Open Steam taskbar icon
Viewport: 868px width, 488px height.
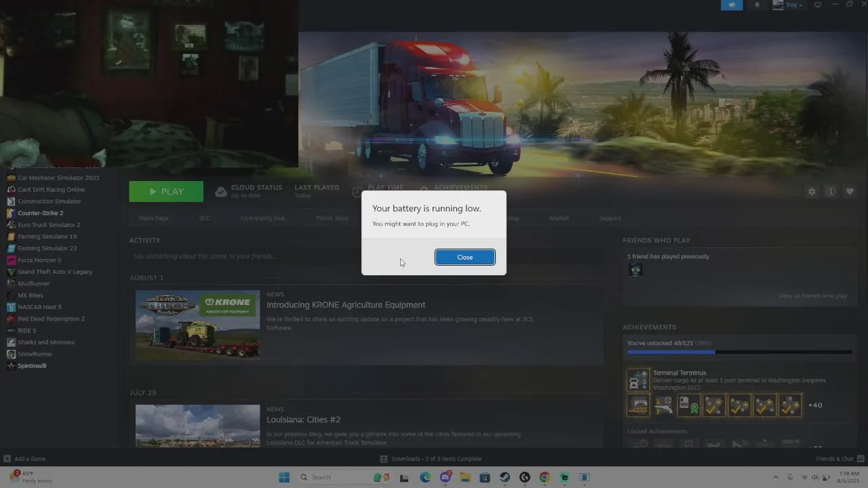pos(505,477)
